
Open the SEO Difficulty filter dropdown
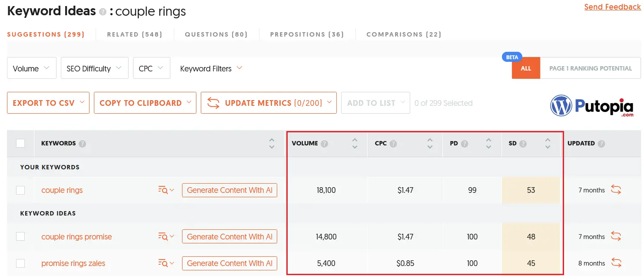(95, 68)
